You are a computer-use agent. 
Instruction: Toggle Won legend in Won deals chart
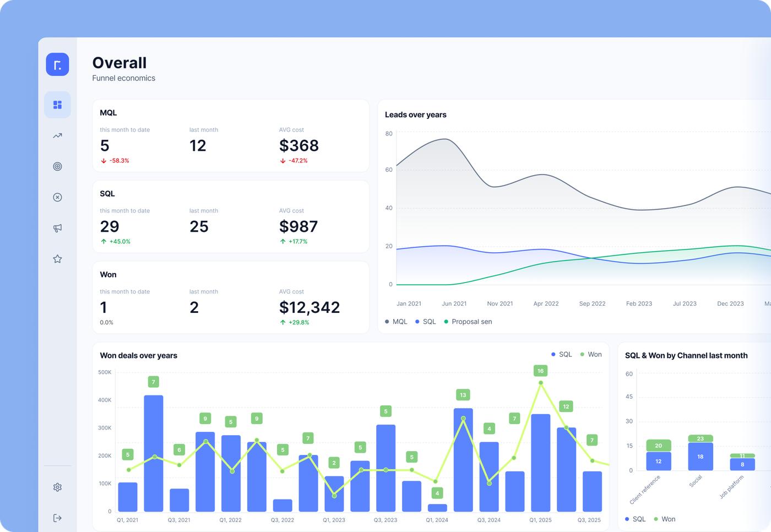(591, 354)
